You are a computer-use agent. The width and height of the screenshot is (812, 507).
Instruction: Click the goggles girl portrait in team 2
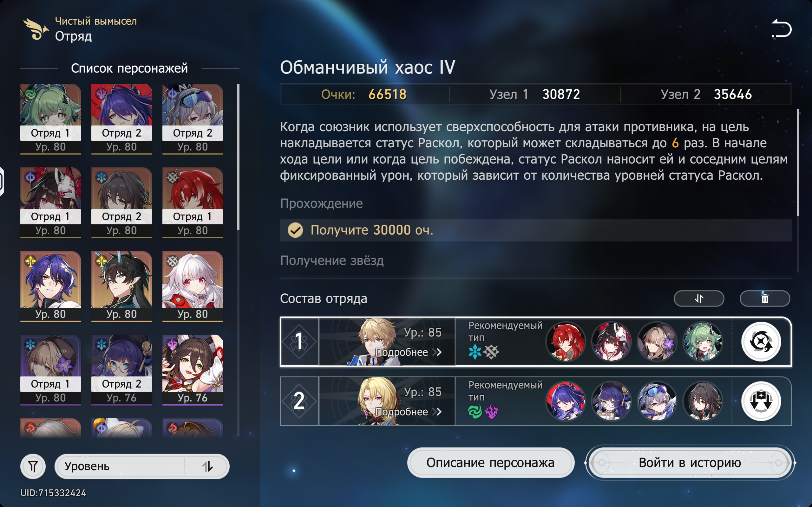tap(657, 401)
